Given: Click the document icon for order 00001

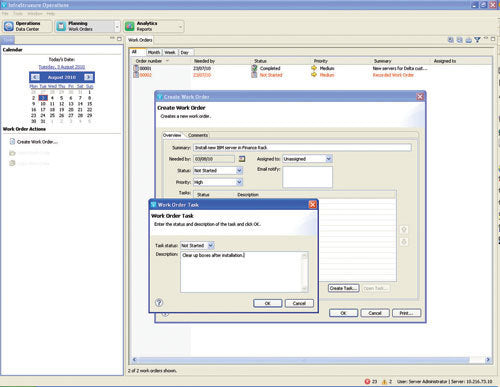Looking at the screenshot, I should [136, 68].
